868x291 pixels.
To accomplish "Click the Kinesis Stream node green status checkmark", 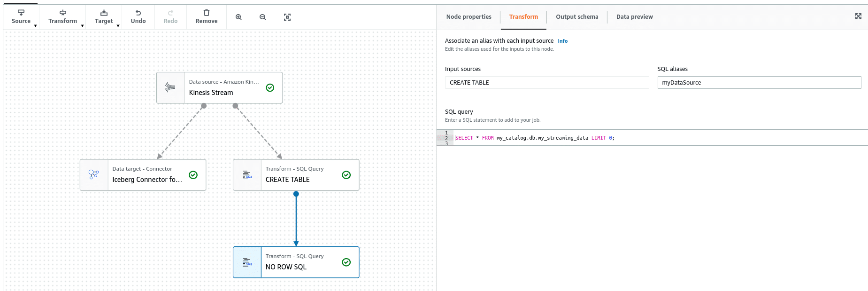I will (270, 87).
